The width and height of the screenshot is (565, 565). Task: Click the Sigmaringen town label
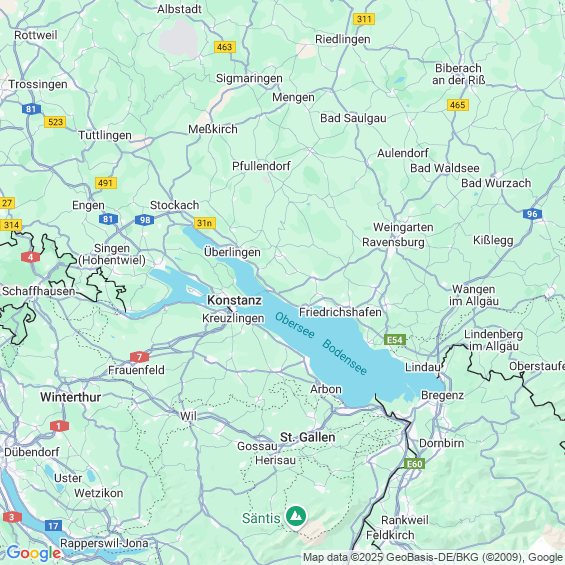249,79
